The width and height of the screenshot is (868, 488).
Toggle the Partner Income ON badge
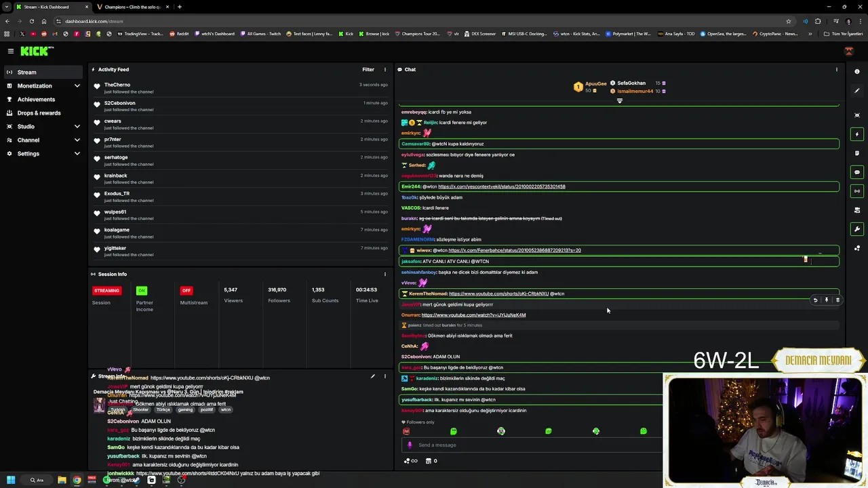point(141,290)
